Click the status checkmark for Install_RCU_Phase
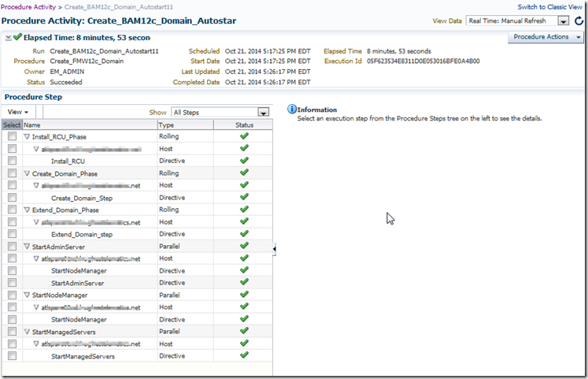Viewport: 588px width, 379px height. point(244,136)
